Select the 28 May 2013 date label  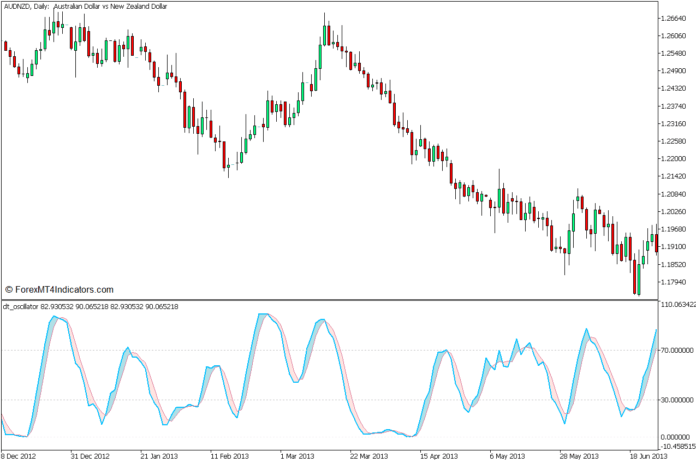tap(579, 453)
